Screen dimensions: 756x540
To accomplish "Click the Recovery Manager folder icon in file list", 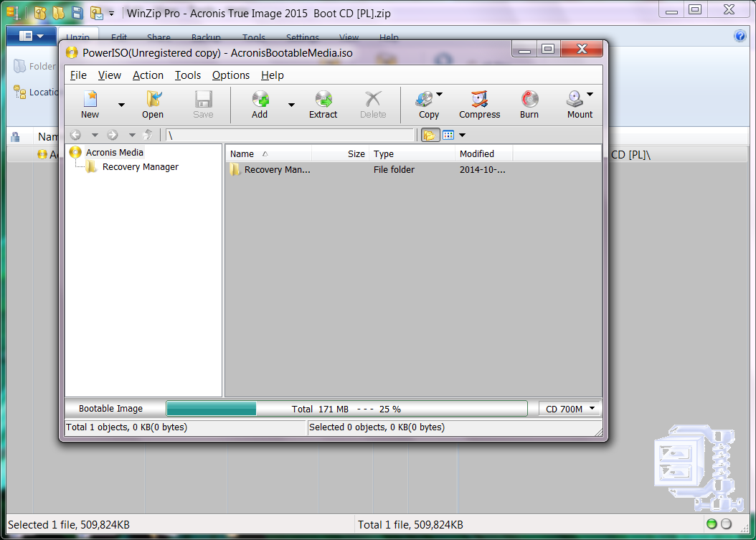I will (235, 169).
